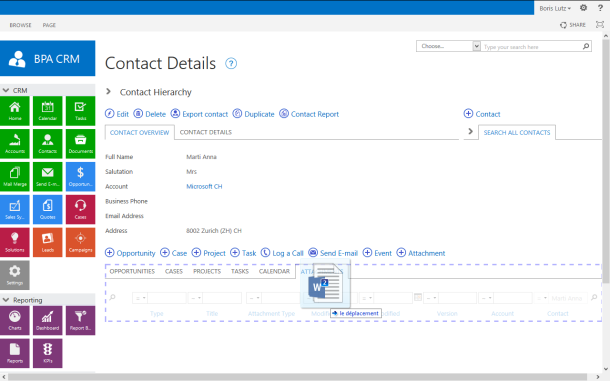This screenshot has height=381, width=610.
Task: Click the Delete contact action
Action: click(150, 114)
